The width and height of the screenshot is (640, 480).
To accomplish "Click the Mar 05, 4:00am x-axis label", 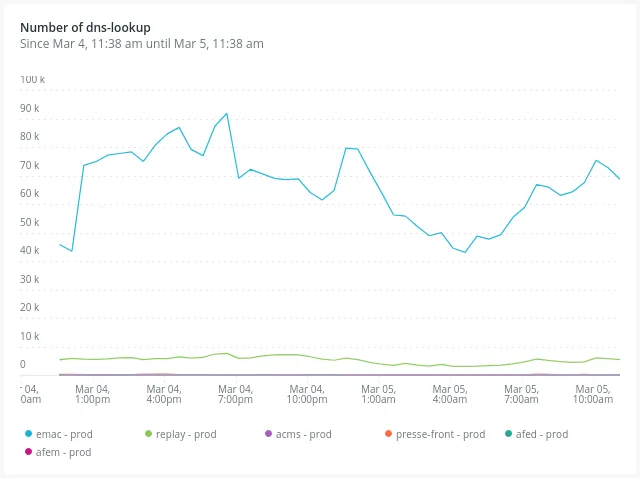I will point(449,394).
